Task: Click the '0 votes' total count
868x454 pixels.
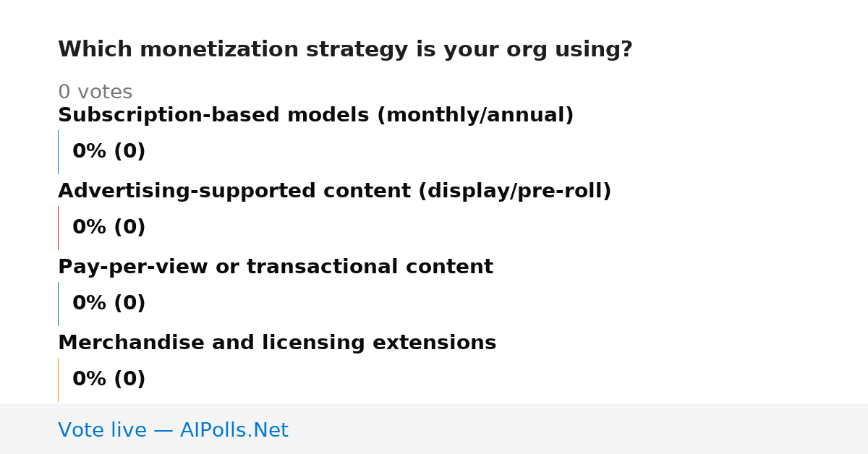Action: click(x=95, y=92)
